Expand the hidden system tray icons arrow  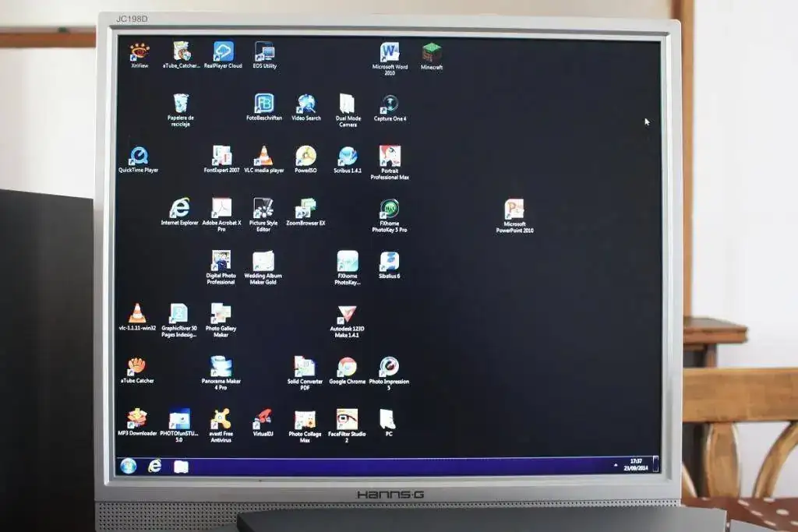(616, 465)
